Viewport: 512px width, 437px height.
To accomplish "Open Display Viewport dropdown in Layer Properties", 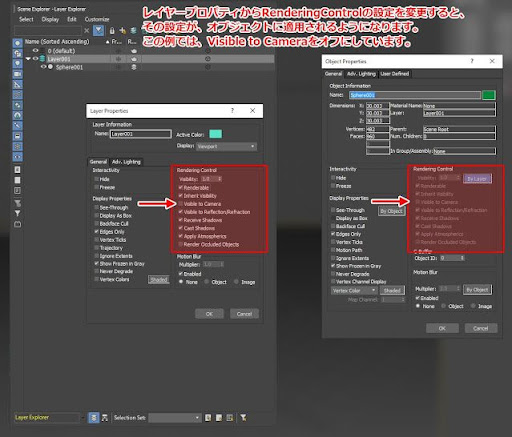I will pyautogui.click(x=226, y=146).
